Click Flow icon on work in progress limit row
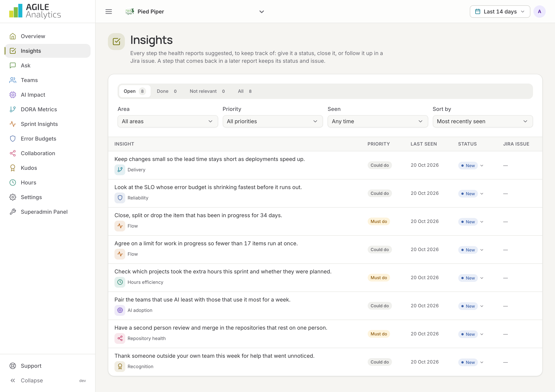This screenshot has width=555, height=392. 120,254
